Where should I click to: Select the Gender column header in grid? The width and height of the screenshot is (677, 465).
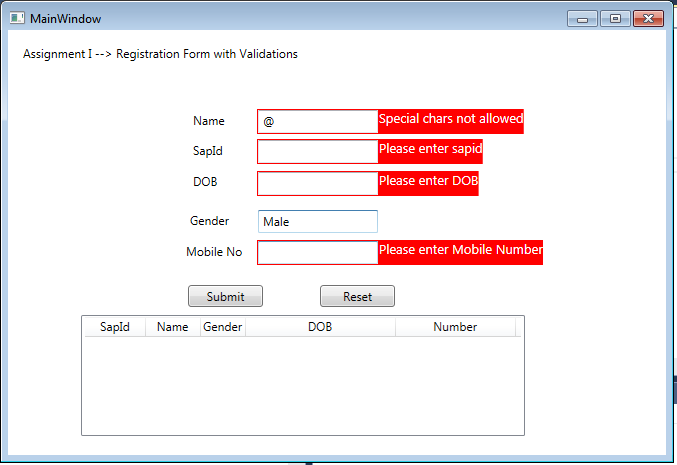click(223, 327)
